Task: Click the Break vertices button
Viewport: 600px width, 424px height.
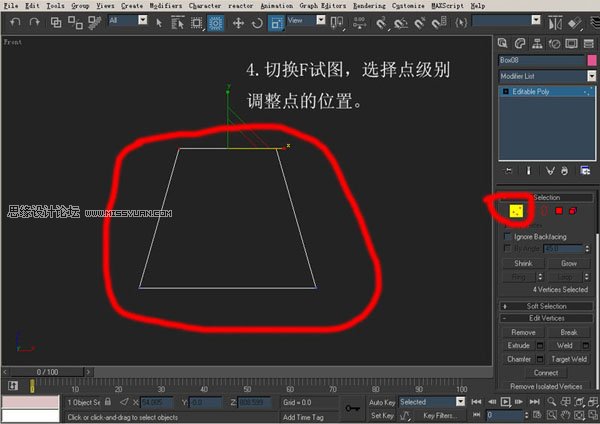Action: [569, 333]
